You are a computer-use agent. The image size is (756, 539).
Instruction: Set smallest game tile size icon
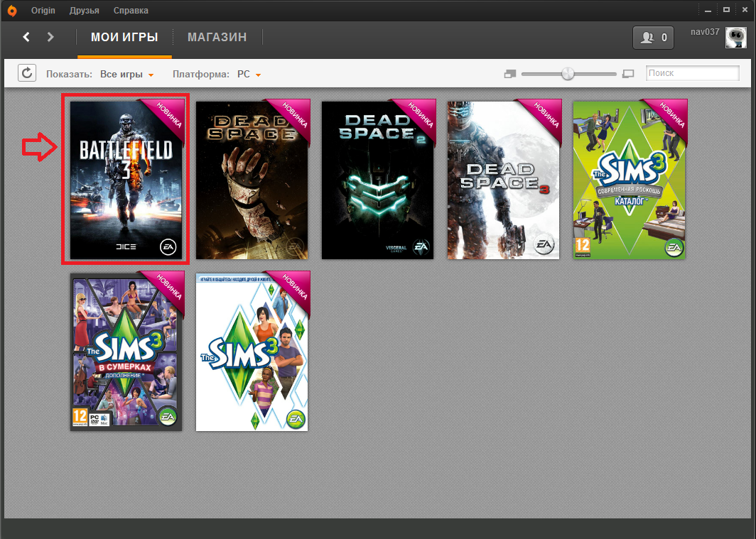509,74
